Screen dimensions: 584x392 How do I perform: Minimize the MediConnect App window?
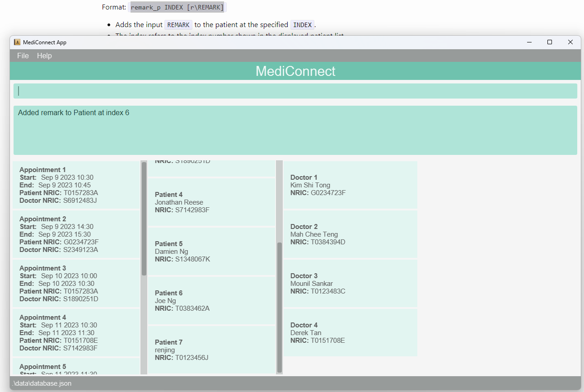529,42
